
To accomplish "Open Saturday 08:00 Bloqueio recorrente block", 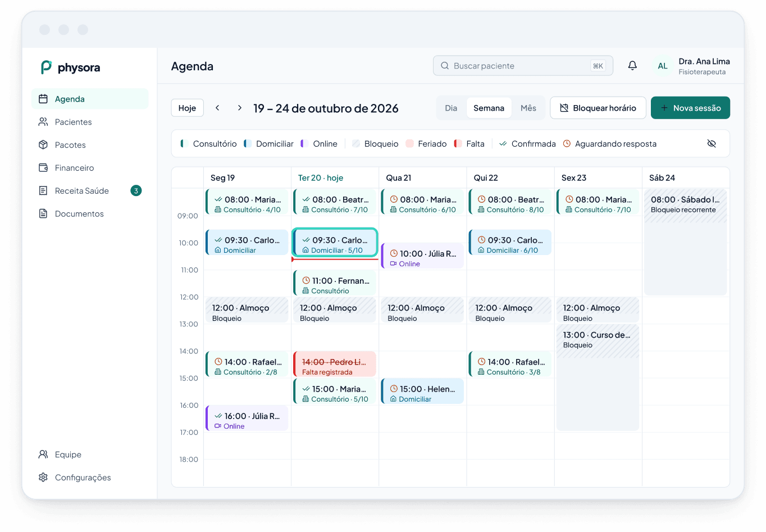I will click(x=686, y=242).
